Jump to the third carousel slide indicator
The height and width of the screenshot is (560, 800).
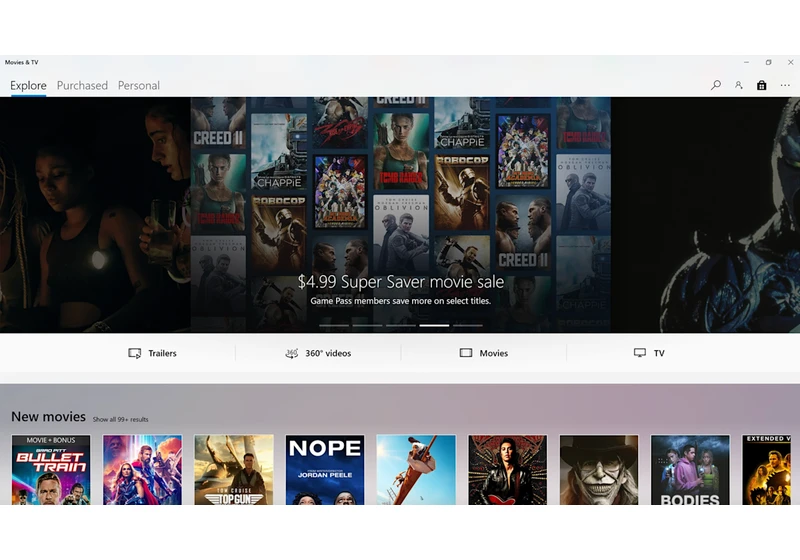401,325
